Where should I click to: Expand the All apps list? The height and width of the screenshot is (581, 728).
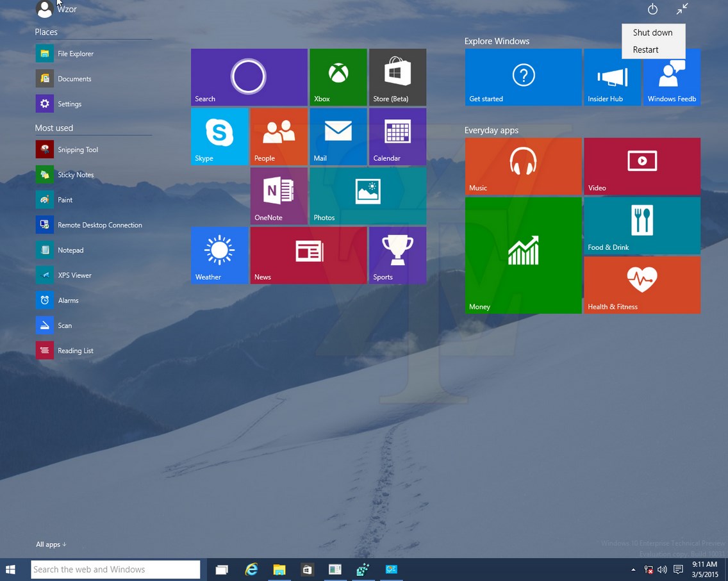pos(51,544)
